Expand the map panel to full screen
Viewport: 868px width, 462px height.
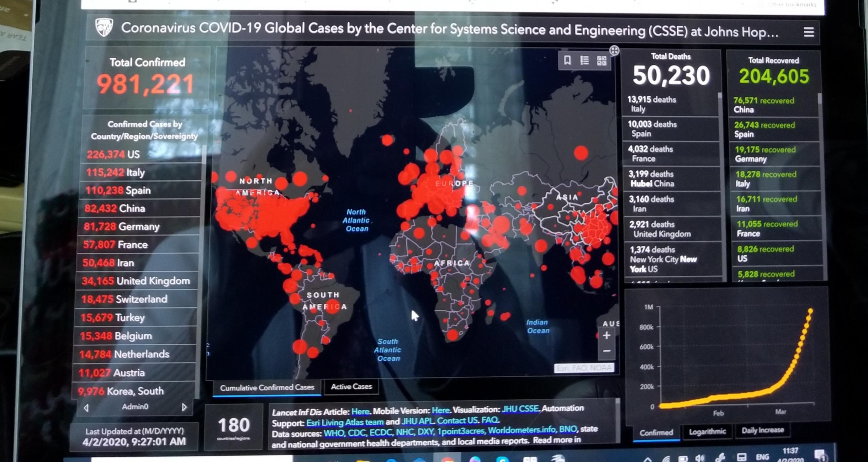point(614,51)
